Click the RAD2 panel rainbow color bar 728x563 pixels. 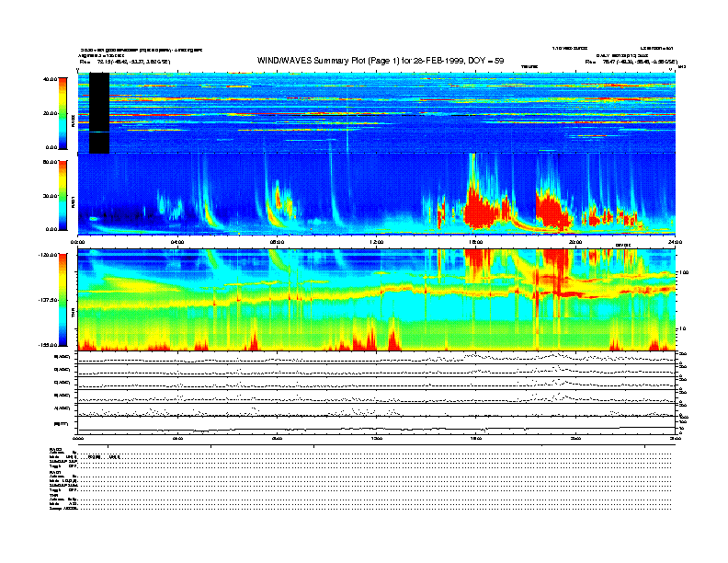pos(63,113)
